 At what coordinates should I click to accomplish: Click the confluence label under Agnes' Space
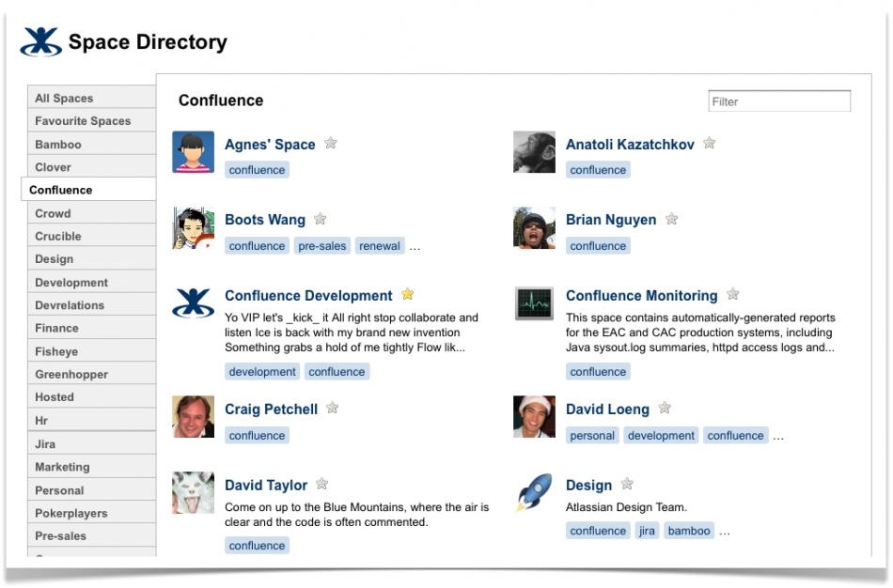pos(257,170)
